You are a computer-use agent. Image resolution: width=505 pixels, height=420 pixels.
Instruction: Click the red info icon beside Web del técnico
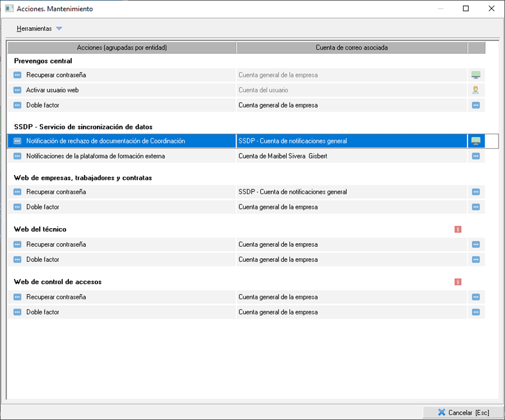(458, 229)
